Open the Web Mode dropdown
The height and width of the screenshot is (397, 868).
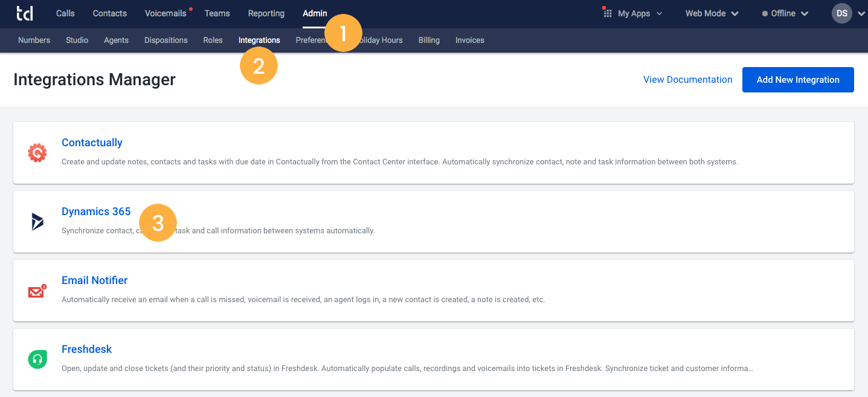(x=711, y=13)
